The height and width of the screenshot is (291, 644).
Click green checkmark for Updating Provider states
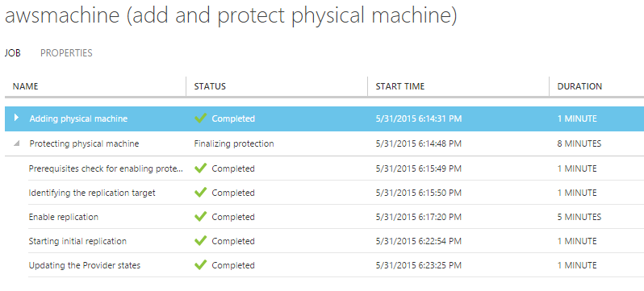point(200,265)
